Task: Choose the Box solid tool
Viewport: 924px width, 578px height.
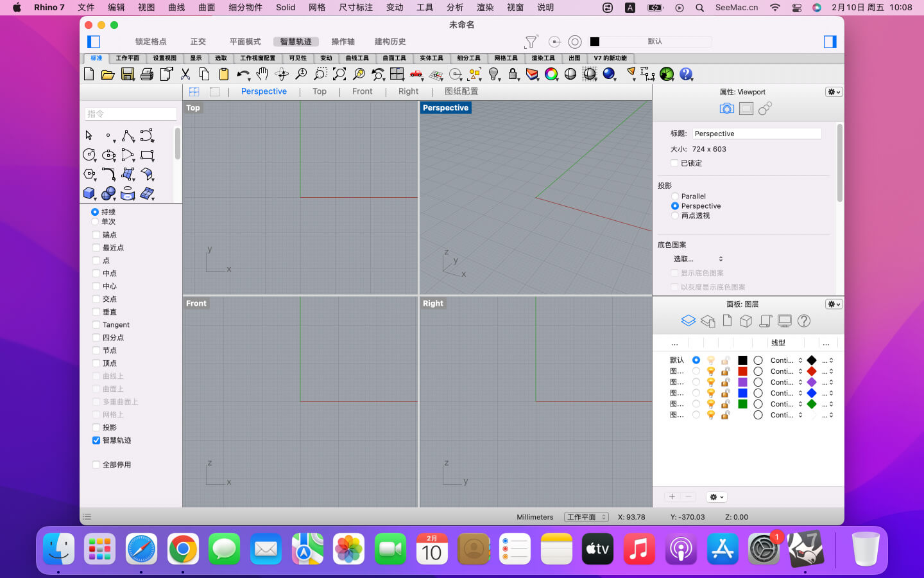Action: coord(89,193)
